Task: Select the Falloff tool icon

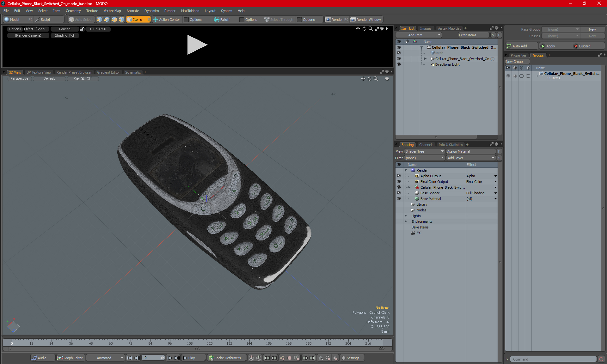Action: [x=217, y=20]
